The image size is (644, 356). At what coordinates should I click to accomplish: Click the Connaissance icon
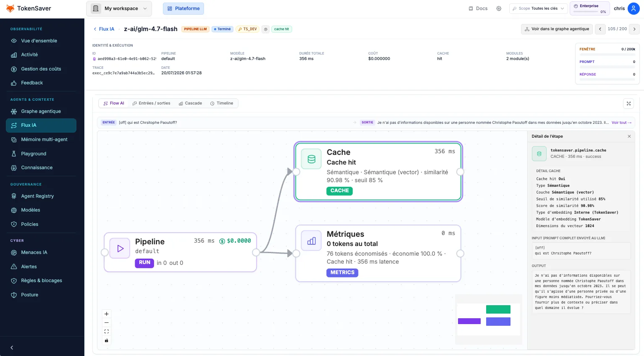pos(14,168)
